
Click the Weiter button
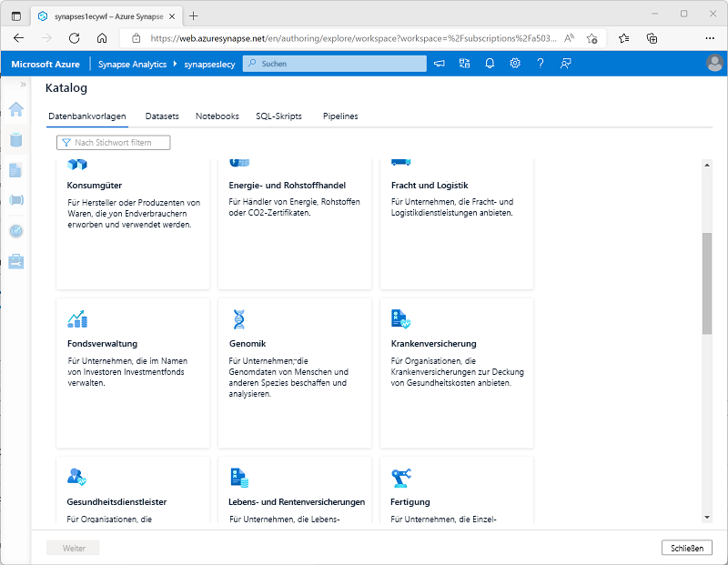coord(72,548)
